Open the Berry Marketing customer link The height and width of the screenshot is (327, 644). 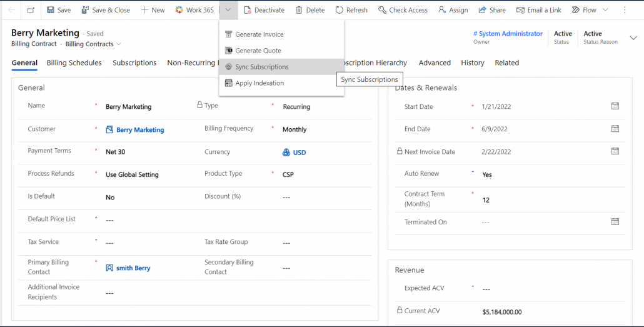point(140,130)
